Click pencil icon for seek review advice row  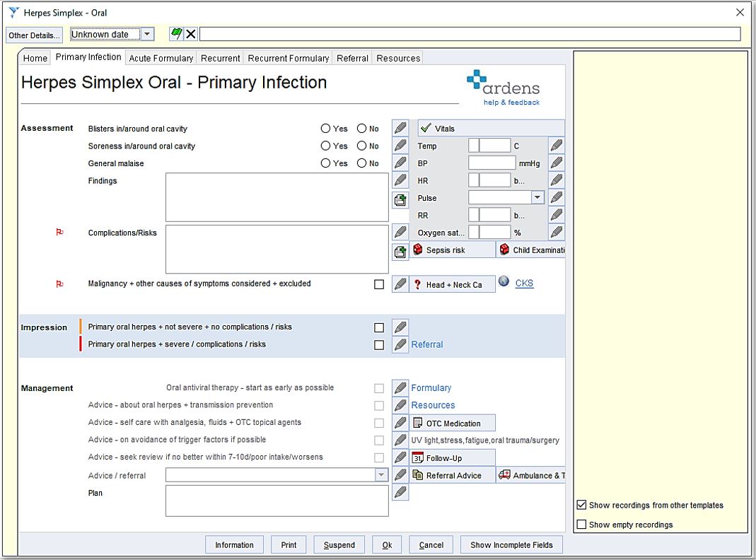coord(400,457)
